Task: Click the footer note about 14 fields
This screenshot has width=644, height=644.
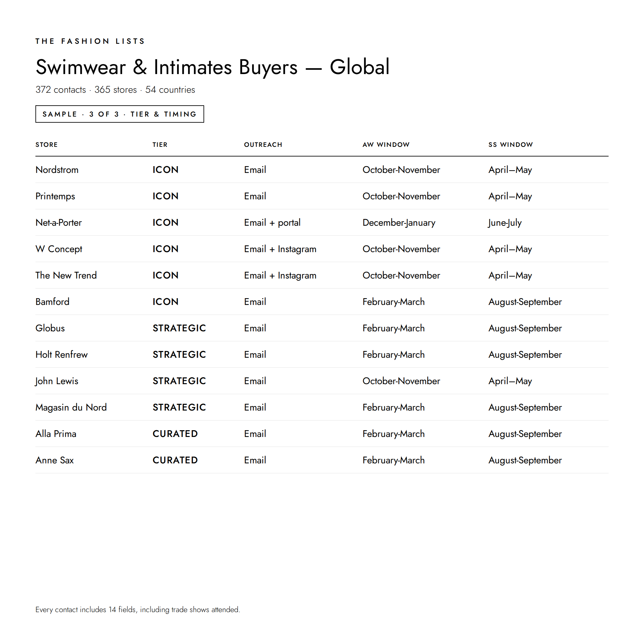Action: tap(138, 610)
